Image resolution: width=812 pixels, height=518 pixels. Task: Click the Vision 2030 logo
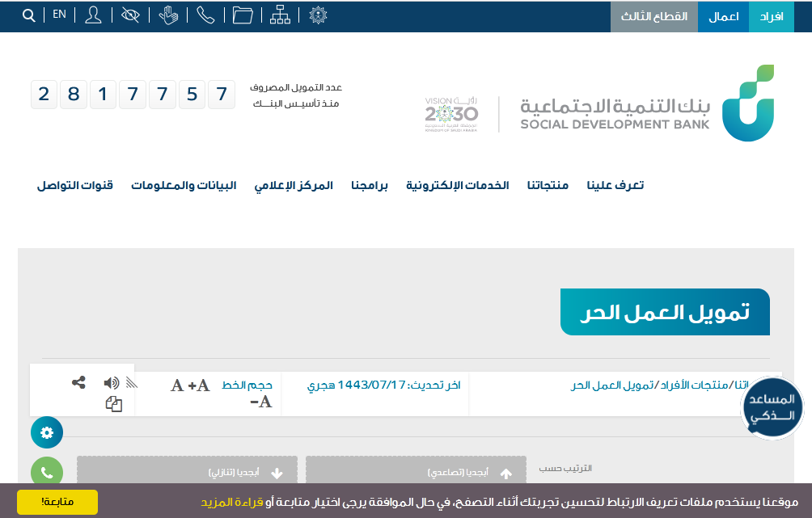(451, 115)
